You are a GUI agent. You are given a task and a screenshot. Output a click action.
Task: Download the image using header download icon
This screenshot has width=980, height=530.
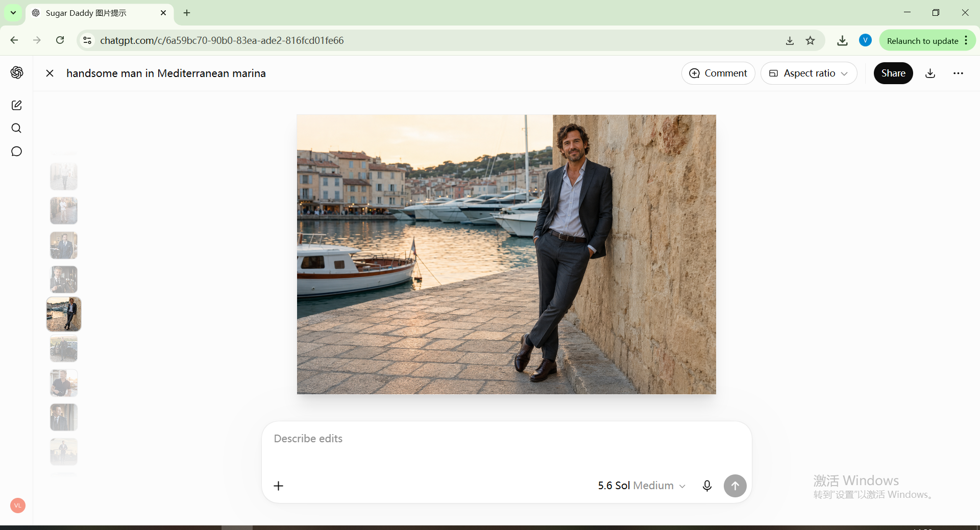coord(930,73)
